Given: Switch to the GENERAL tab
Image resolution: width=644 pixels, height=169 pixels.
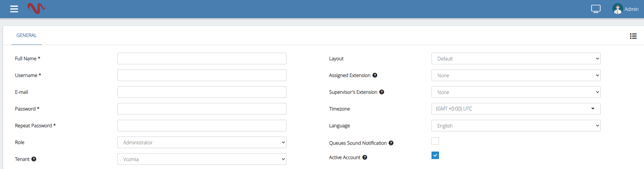Looking at the screenshot, I should coord(27,35).
